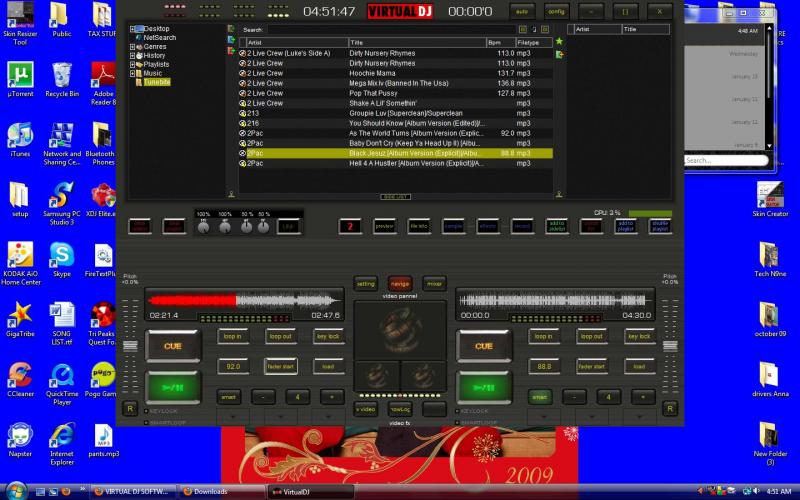Click loop out on the right deck
Image resolution: width=800 pixels, height=500 pixels.
[x=592, y=336]
